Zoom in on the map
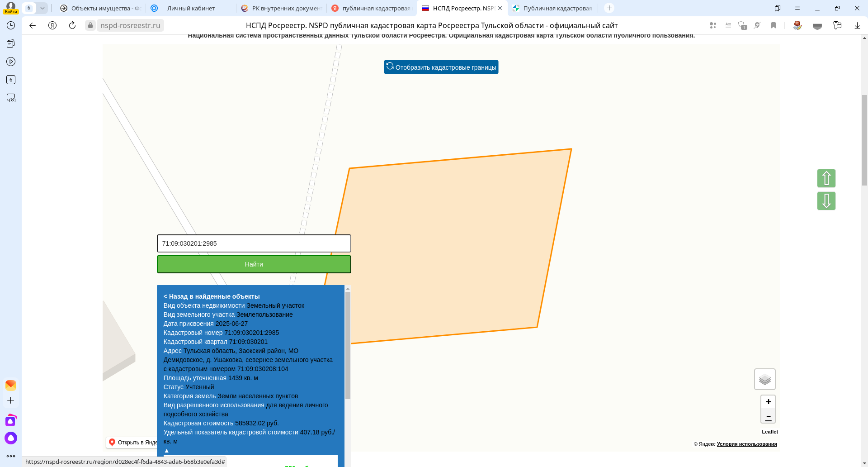The height and width of the screenshot is (467, 868). coord(768,402)
